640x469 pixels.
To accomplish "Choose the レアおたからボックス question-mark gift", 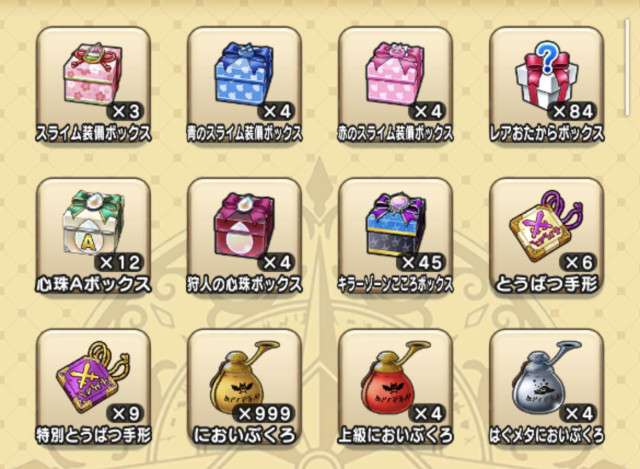I will click(x=547, y=84).
